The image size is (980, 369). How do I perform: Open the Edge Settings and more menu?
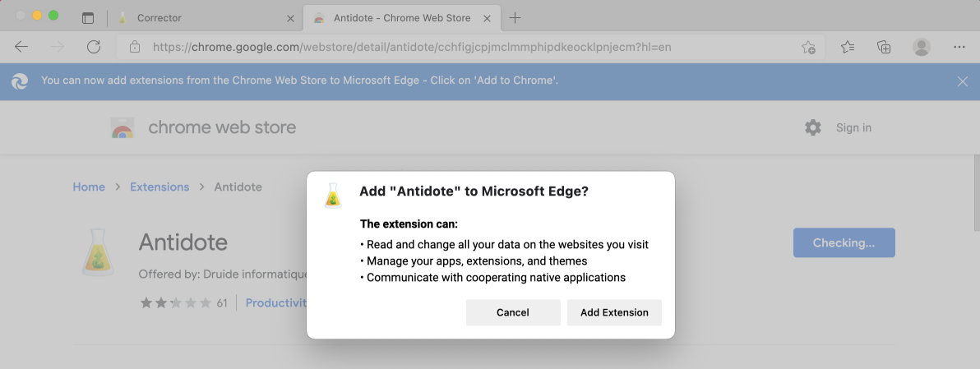[x=959, y=47]
